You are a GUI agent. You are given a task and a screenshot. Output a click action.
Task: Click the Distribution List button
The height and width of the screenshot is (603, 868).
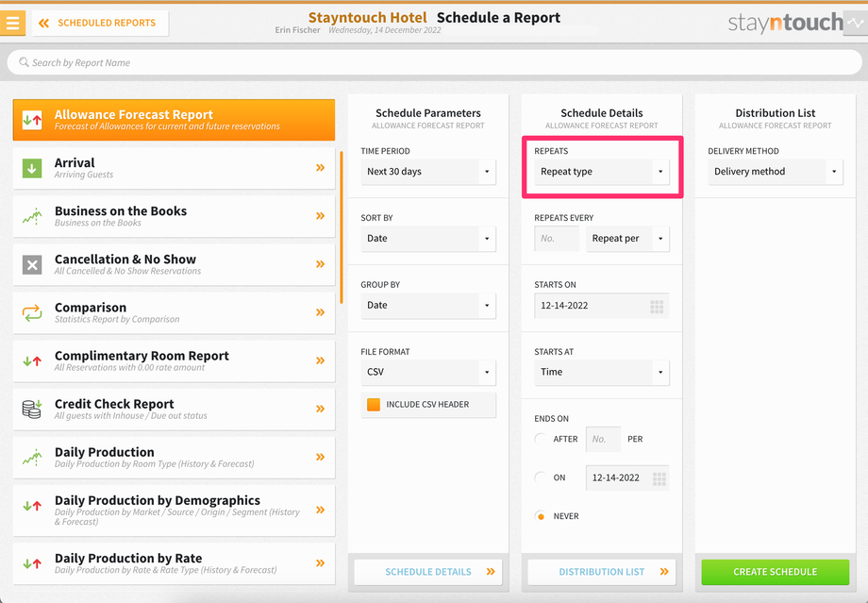click(x=602, y=572)
